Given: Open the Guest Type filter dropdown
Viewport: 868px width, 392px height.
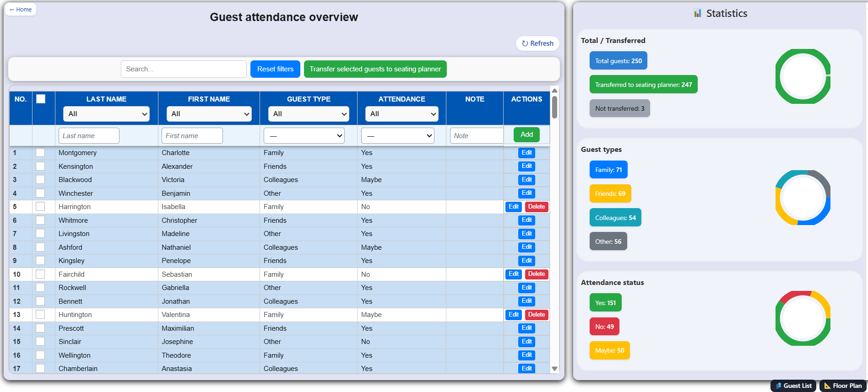Looking at the screenshot, I should click(309, 114).
